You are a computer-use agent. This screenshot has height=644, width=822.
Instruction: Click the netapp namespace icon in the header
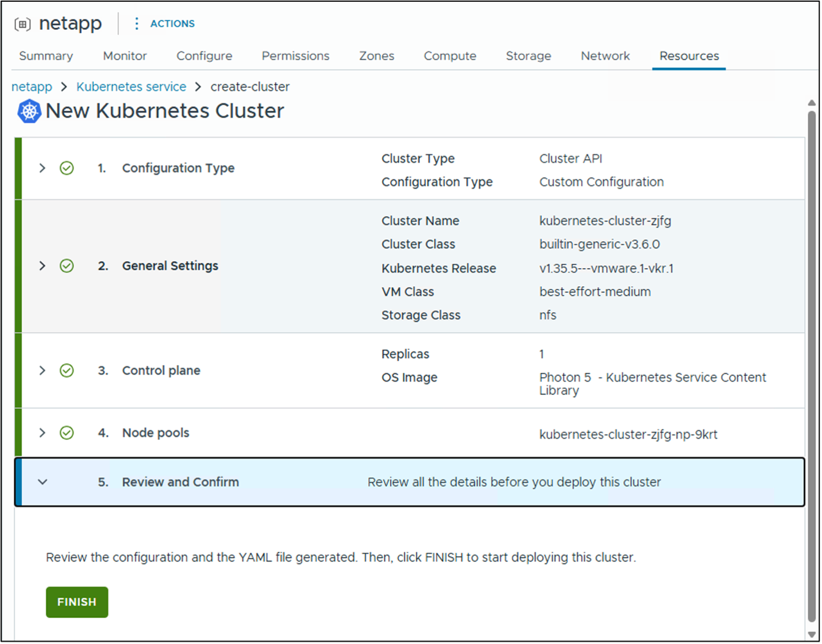point(22,24)
